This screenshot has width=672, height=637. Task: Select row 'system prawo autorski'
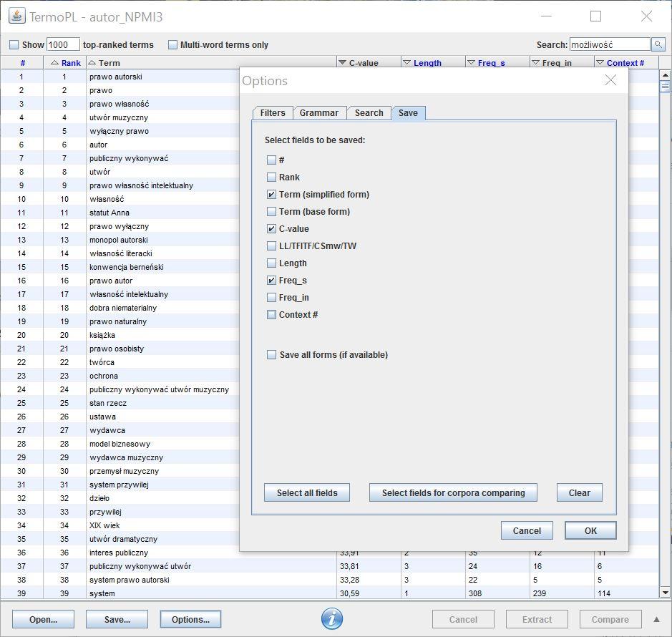click(x=329, y=580)
